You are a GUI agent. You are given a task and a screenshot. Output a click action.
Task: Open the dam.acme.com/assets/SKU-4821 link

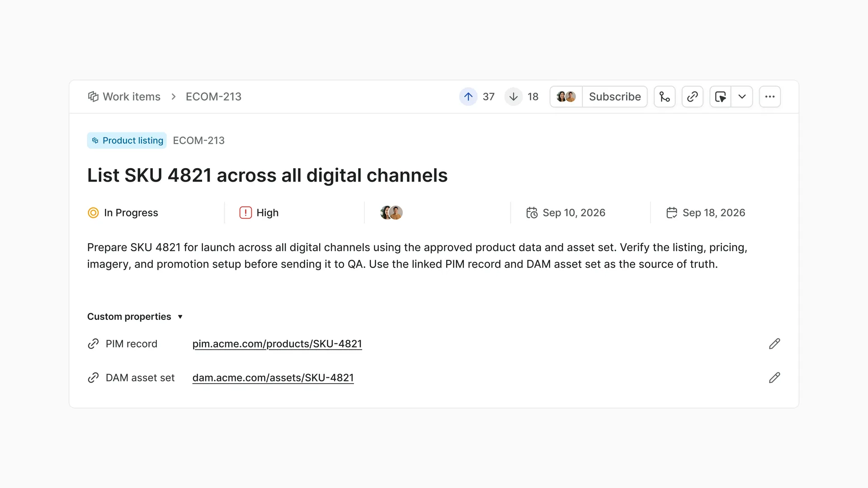pyautogui.click(x=273, y=378)
